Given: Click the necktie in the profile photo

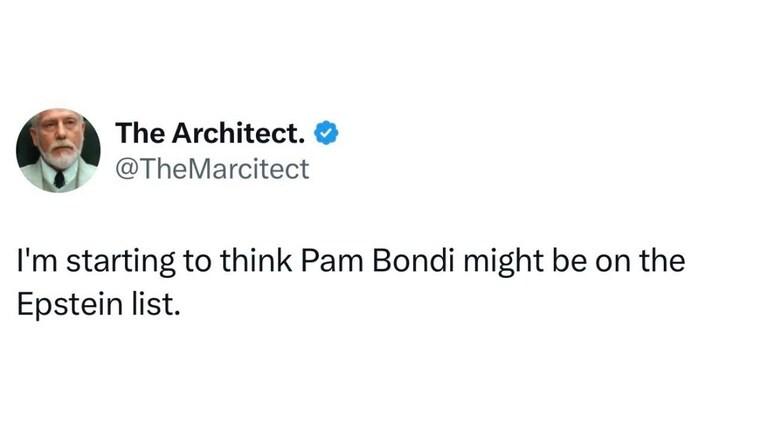Looking at the screenshot, I should [x=59, y=180].
